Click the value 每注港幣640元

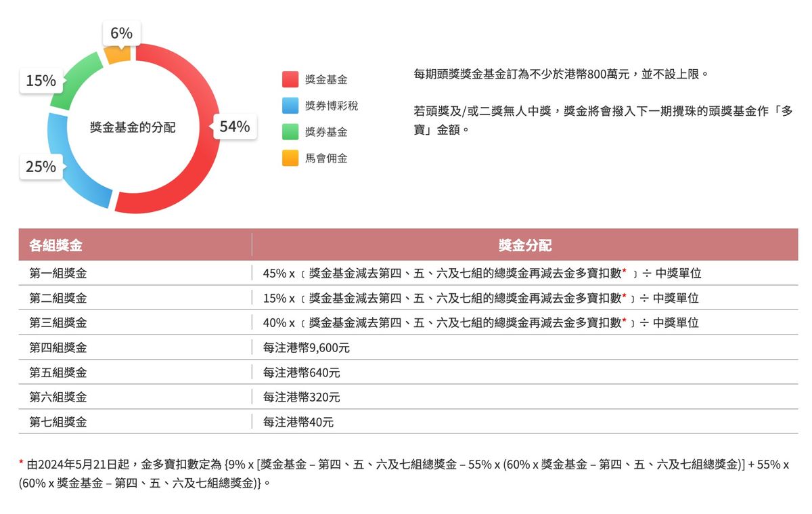[x=301, y=372]
